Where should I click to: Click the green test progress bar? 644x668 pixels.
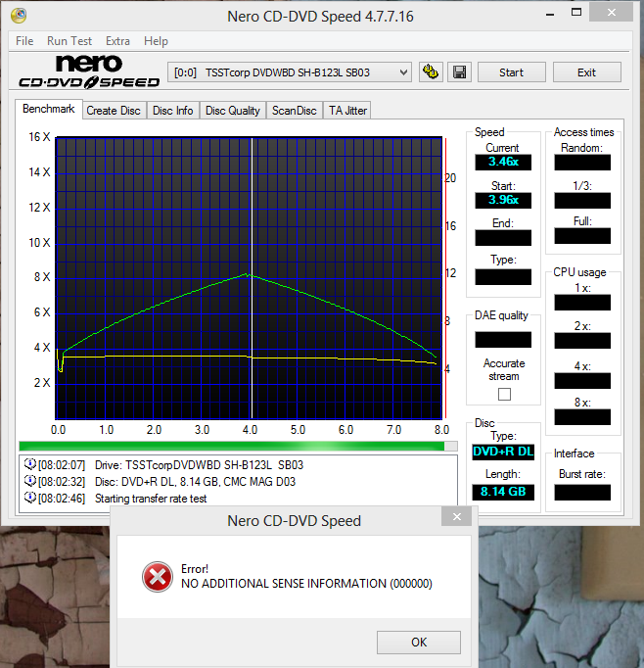(x=238, y=446)
